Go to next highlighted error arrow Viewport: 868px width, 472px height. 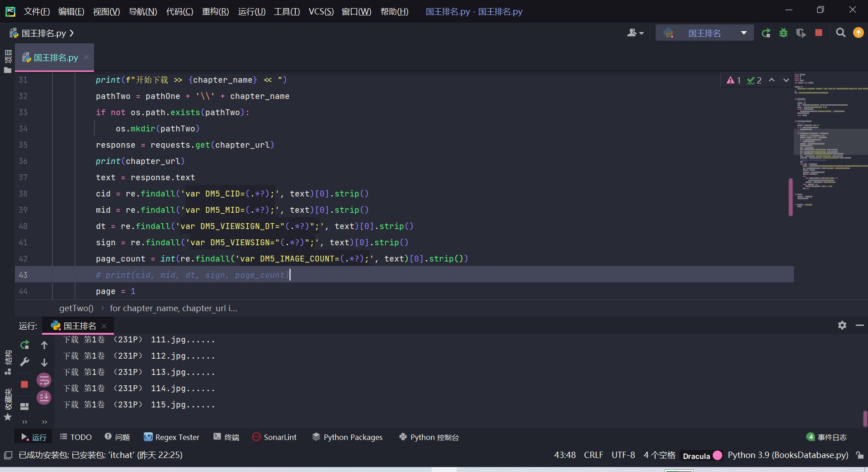tap(786, 80)
